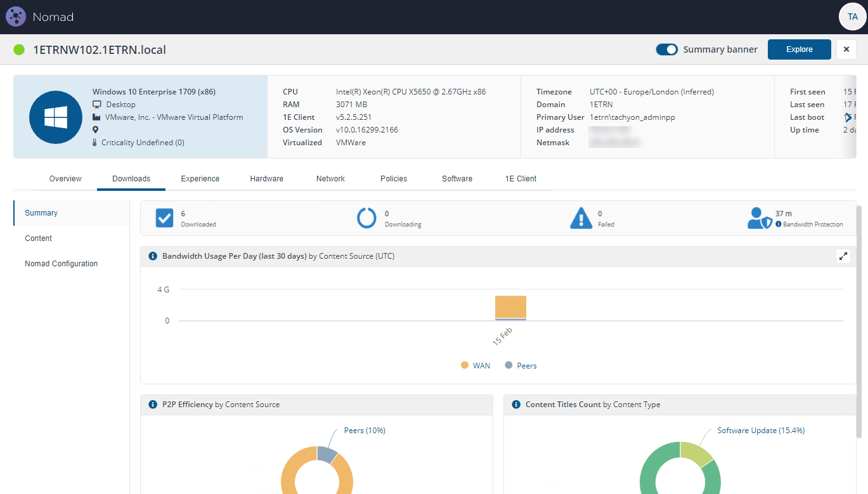
Task: Close the device details panel
Action: coord(846,49)
